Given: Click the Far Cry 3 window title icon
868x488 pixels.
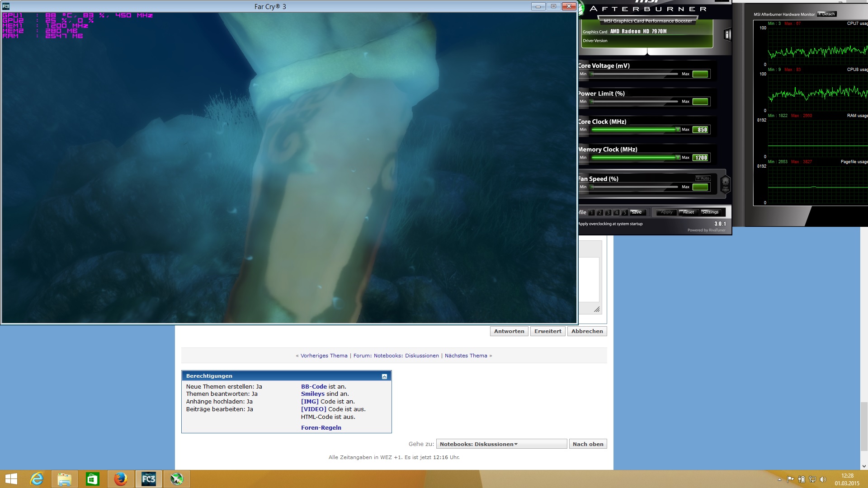Looking at the screenshot, I should pyautogui.click(x=6, y=6).
